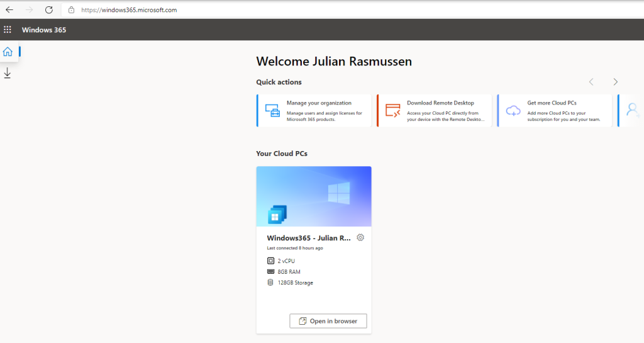Show previous quick actions with left chevron
This screenshot has height=343, width=644.
(591, 82)
